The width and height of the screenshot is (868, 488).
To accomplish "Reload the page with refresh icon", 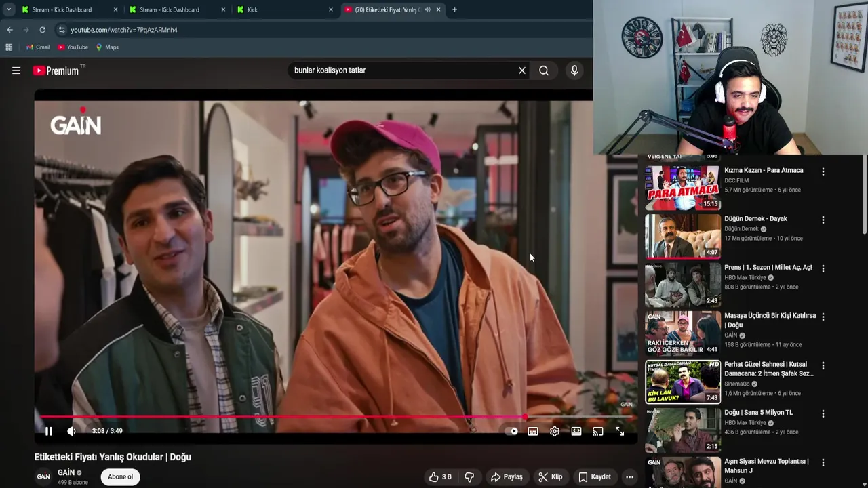I will (x=42, y=30).
